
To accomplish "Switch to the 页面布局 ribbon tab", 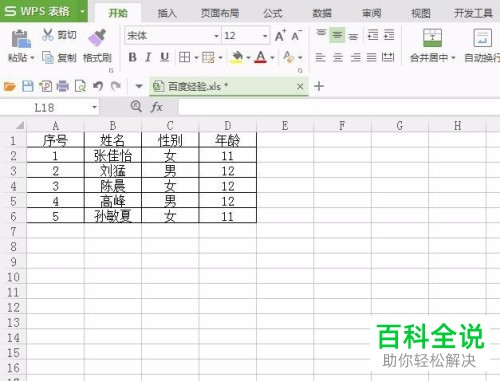I will (220, 13).
